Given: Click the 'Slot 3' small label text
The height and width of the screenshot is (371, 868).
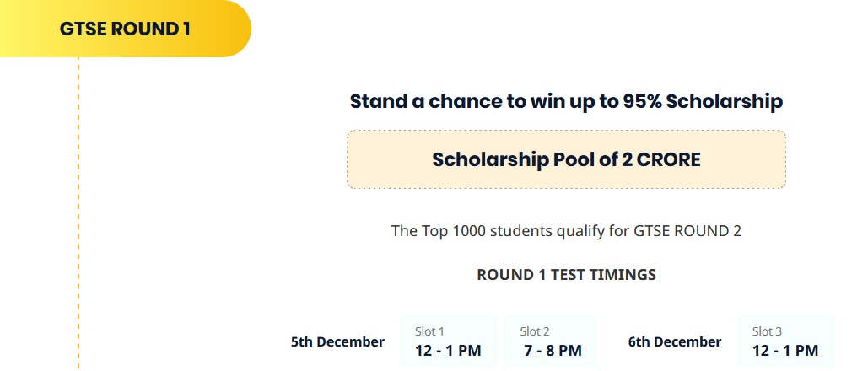Looking at the screenshot, I should pyautogui.click(x=767, y=331).
